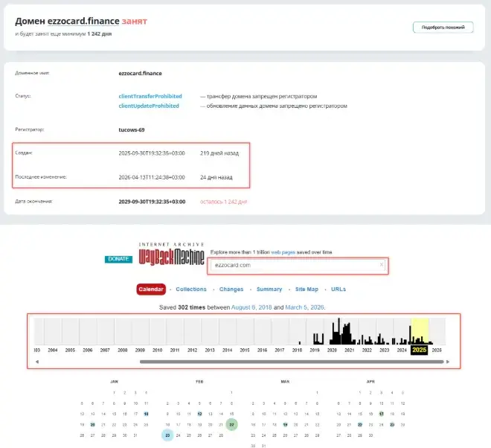
Task: Open the August 6, 2018 first capture link
Action: [251, 307]
